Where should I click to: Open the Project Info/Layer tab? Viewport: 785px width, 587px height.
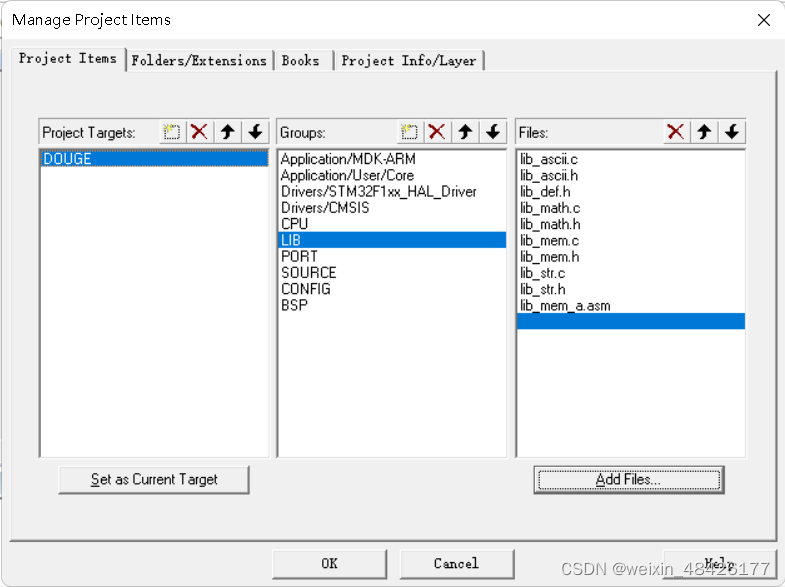pos(409,61)
